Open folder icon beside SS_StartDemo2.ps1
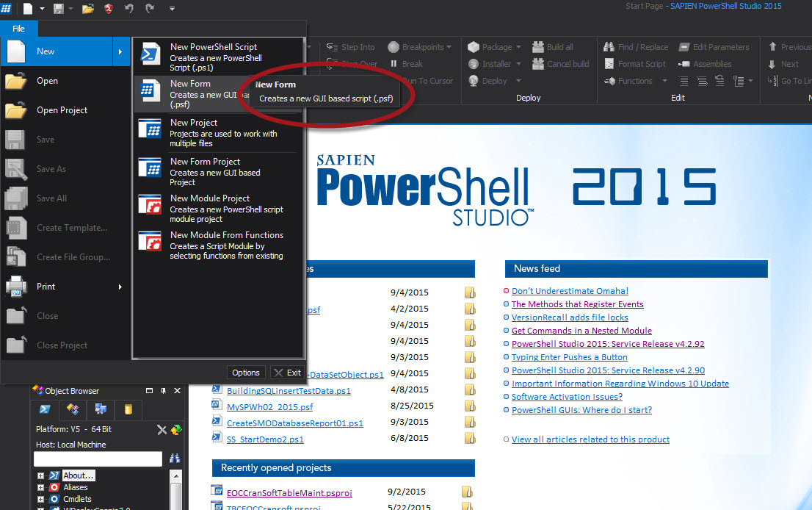The width and height of the screenshot is (812, 510). pos(470,439)
